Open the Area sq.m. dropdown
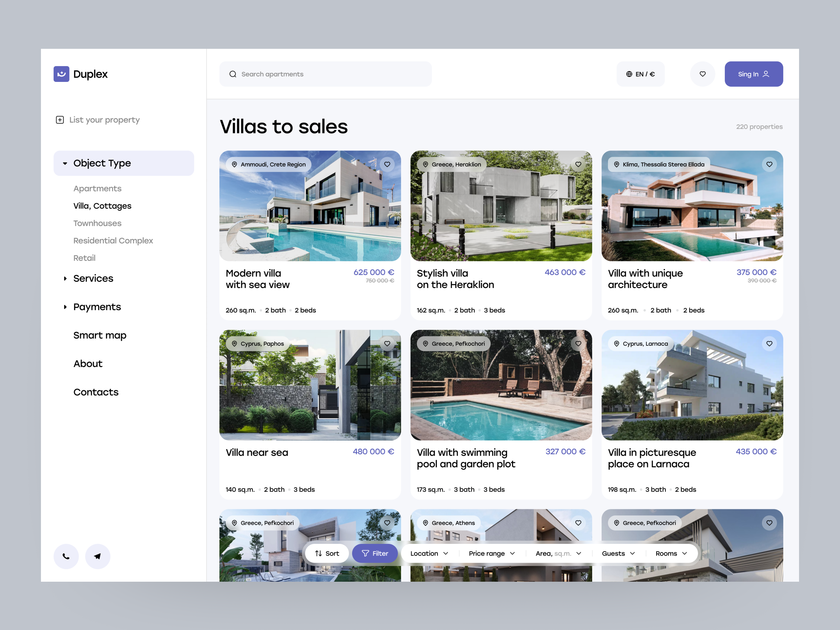Viewport: 840px width, 630px height. [x=558, y=553]
